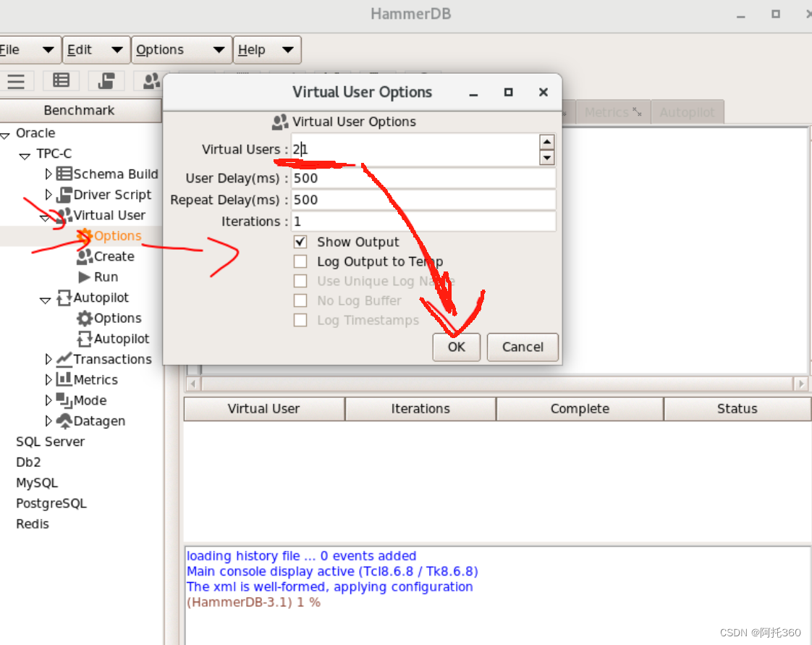Select MySQL in benchmark tree
The image size is (812, 645).
pyautogui.click(x=37, y=483)
